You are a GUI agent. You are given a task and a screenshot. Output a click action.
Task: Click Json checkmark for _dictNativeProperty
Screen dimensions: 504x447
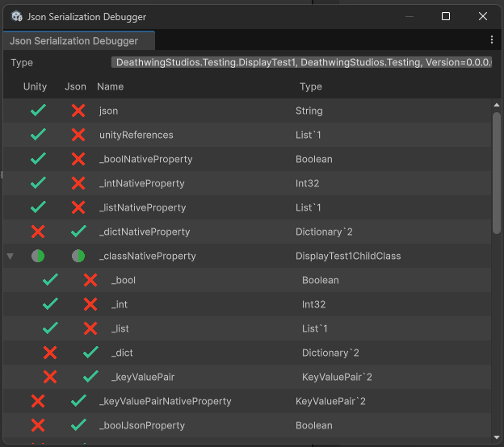click(79, 232)
